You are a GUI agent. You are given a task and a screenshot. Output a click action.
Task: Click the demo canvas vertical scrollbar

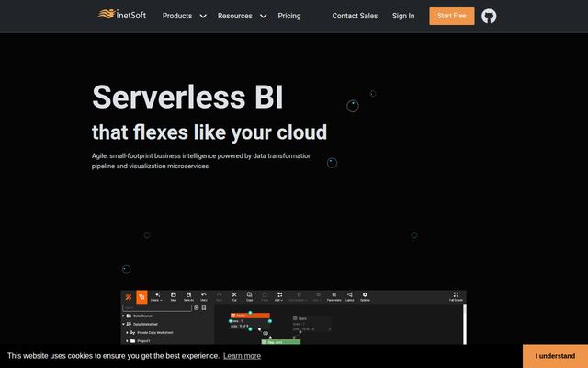tap(465, 324)
